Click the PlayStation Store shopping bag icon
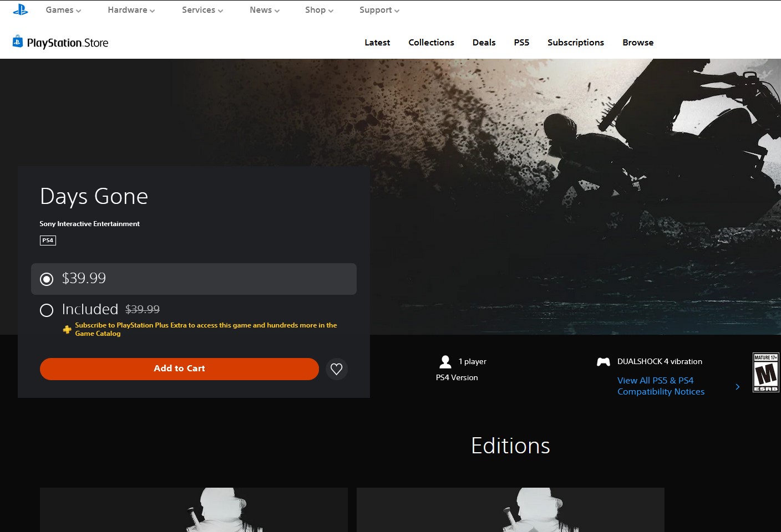This screenshot has height=532, width=781. tap(18, 42)
